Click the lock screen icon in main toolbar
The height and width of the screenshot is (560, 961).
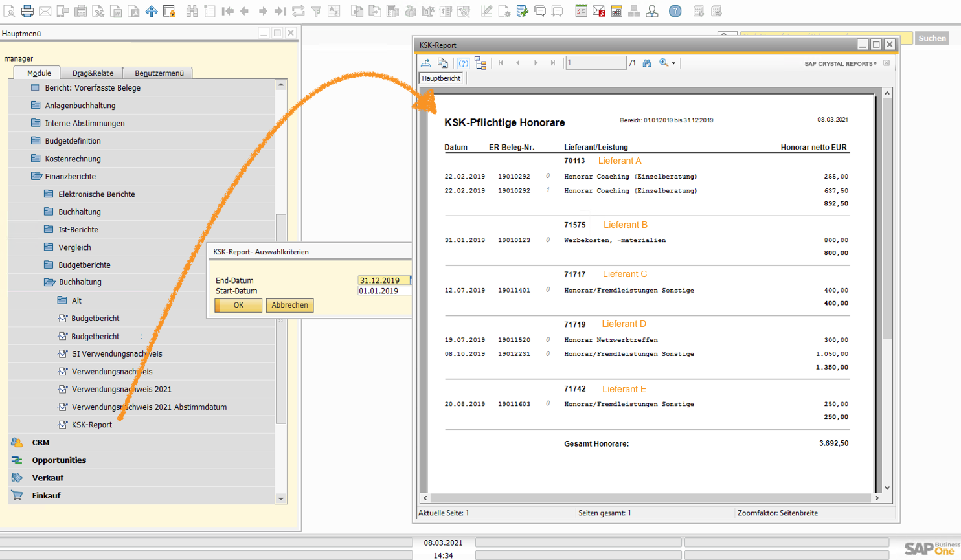tap(169, 11)
